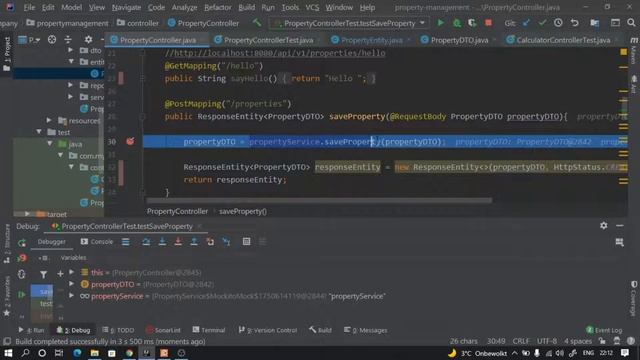Build project with the green hammer icon
640x360 pixels.
tap(257, 23)
